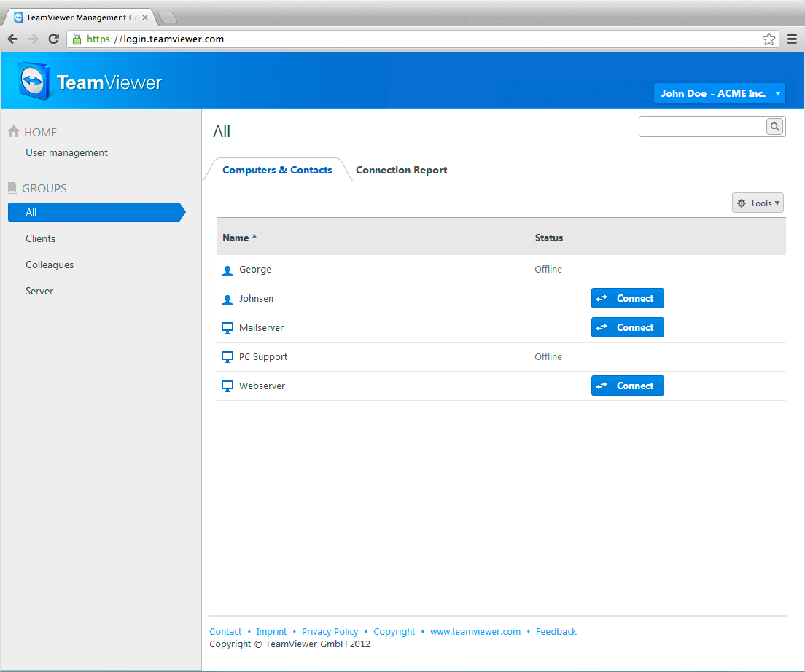Viewport: 805px width, 672px height.
Task: Select the Johnsen contact name
Action: tap(256, 299)
